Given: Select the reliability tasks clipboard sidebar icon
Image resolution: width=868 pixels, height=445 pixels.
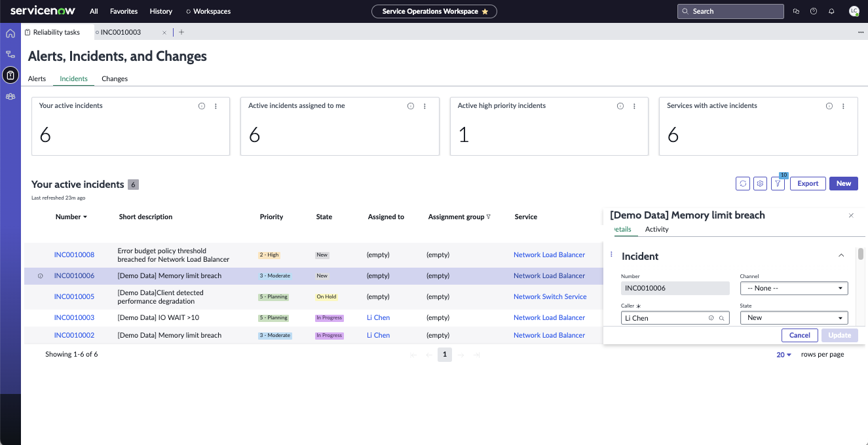Looking at the screenshot, I should (10, 75).
